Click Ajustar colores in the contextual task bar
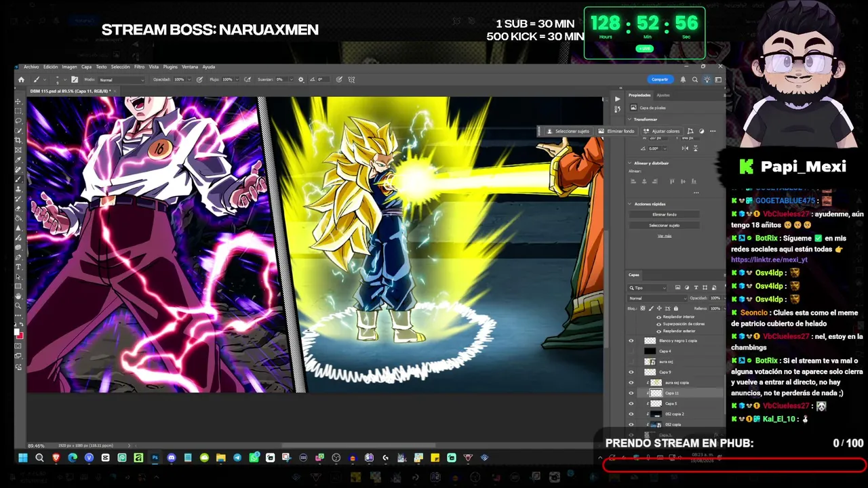Image resolution: width=868 pixels, height=488 pixels. pyautogui.click(x=661, y=131)
